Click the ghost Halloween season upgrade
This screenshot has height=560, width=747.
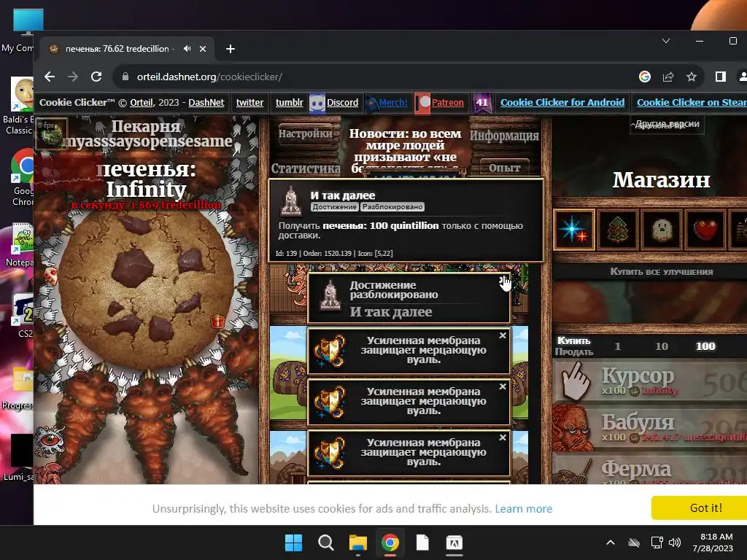661,230
